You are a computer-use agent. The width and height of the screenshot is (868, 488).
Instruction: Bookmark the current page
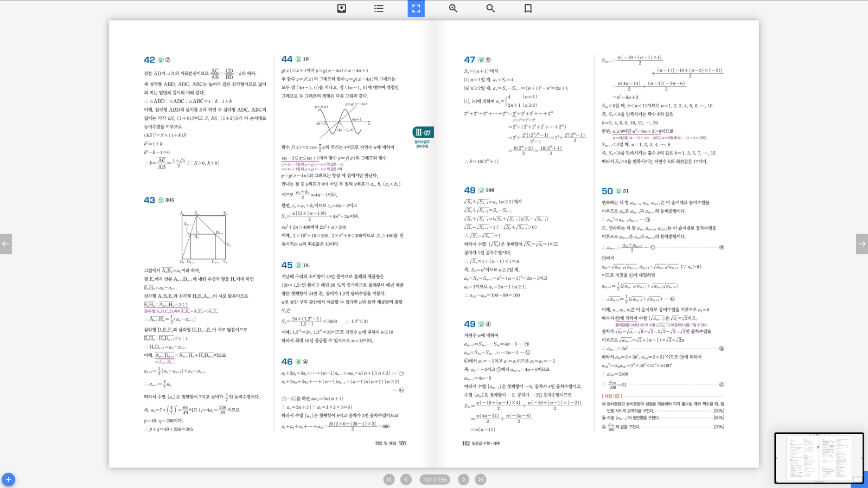click(528, 8)
